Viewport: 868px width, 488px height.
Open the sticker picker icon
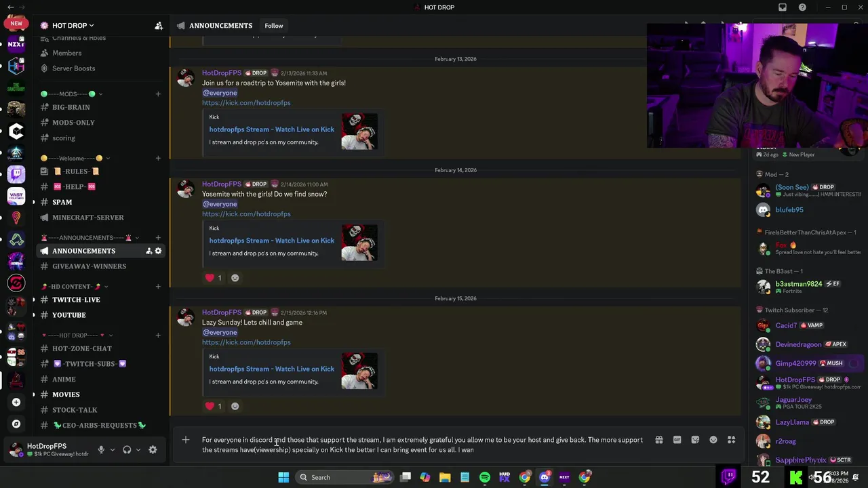coord(695,440)
